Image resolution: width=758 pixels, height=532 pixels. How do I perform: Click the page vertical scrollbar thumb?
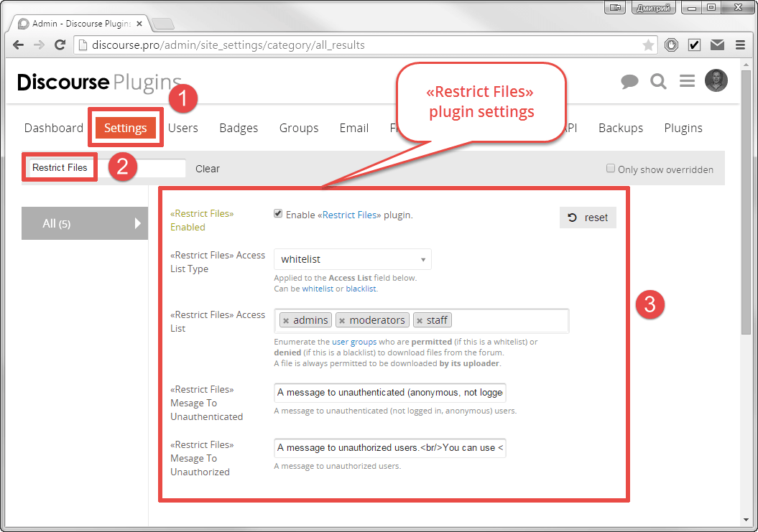tap(746, 202)
